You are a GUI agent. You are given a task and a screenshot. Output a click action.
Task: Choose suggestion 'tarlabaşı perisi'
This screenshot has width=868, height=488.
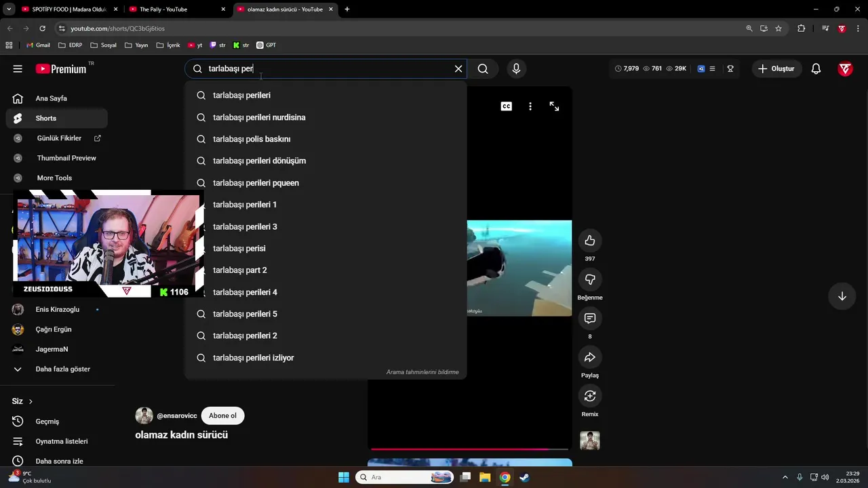[325, 248]
